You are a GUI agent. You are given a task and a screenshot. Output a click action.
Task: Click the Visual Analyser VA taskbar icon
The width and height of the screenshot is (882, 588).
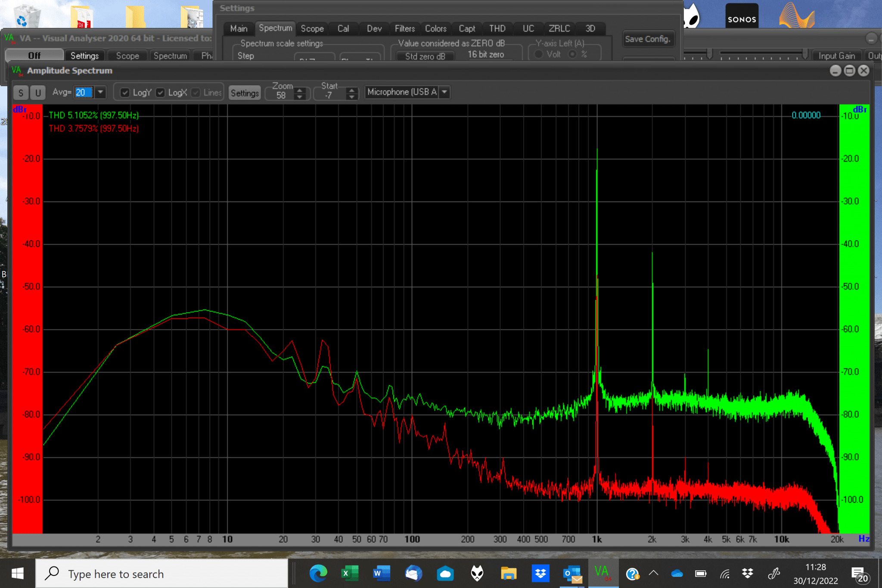pos(603,573)
